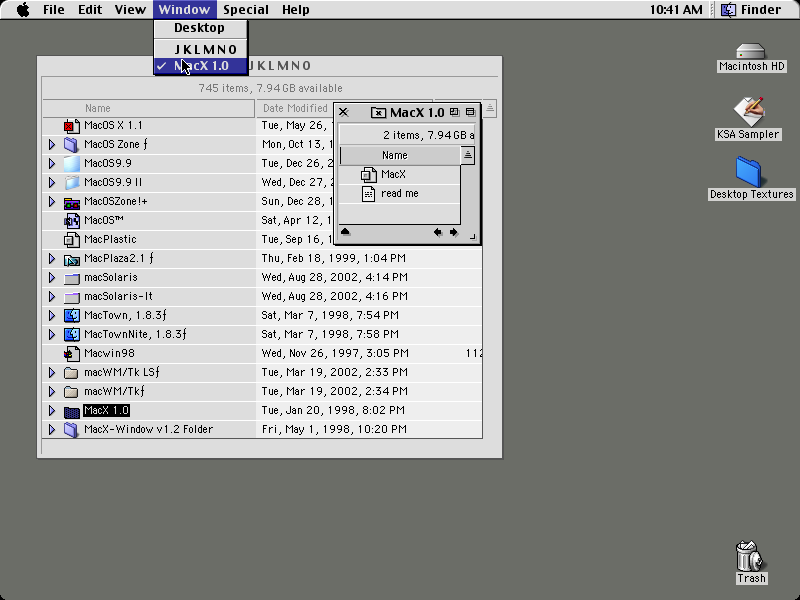Select the MacX 1.0 folder icon in the list

pos(72,411)
